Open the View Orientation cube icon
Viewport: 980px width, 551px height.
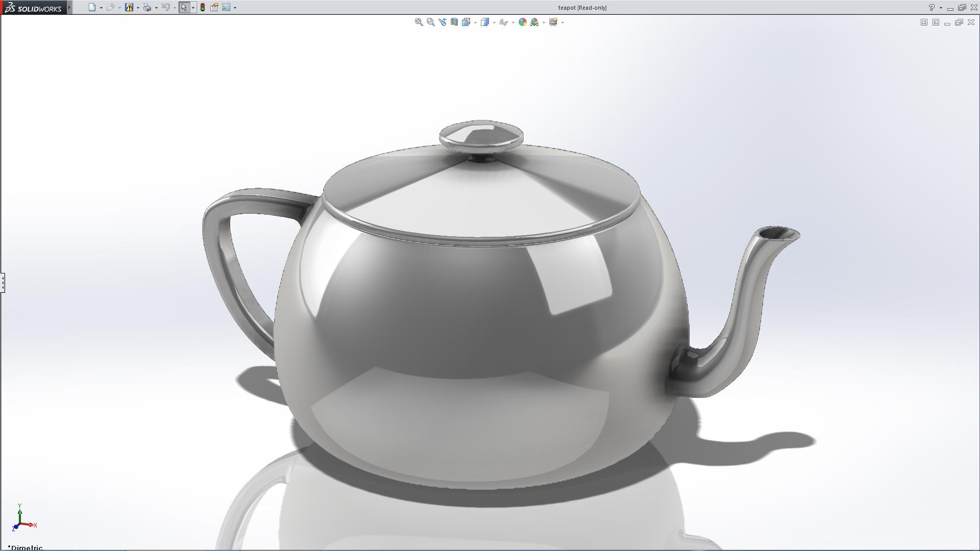(x=466, y=22)
